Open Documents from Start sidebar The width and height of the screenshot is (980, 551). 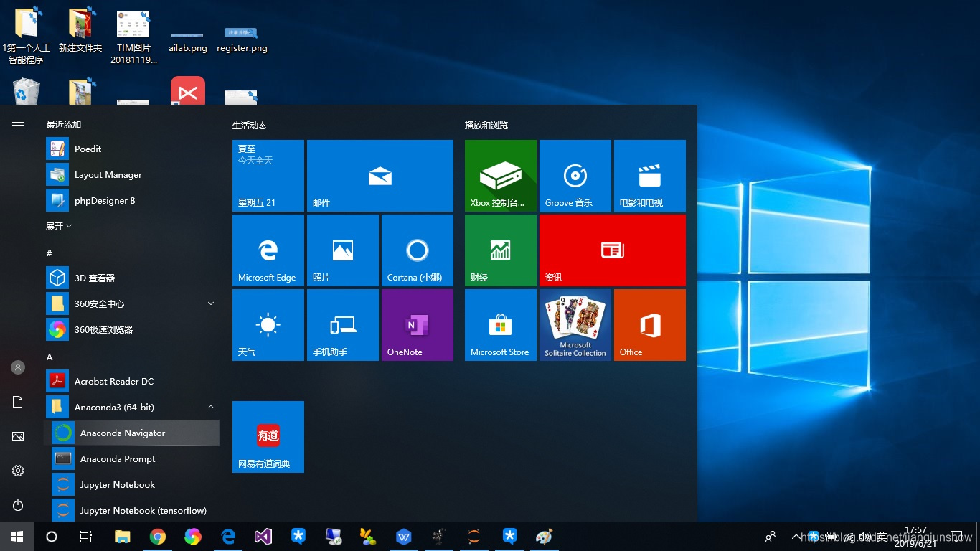pos(18,402)
